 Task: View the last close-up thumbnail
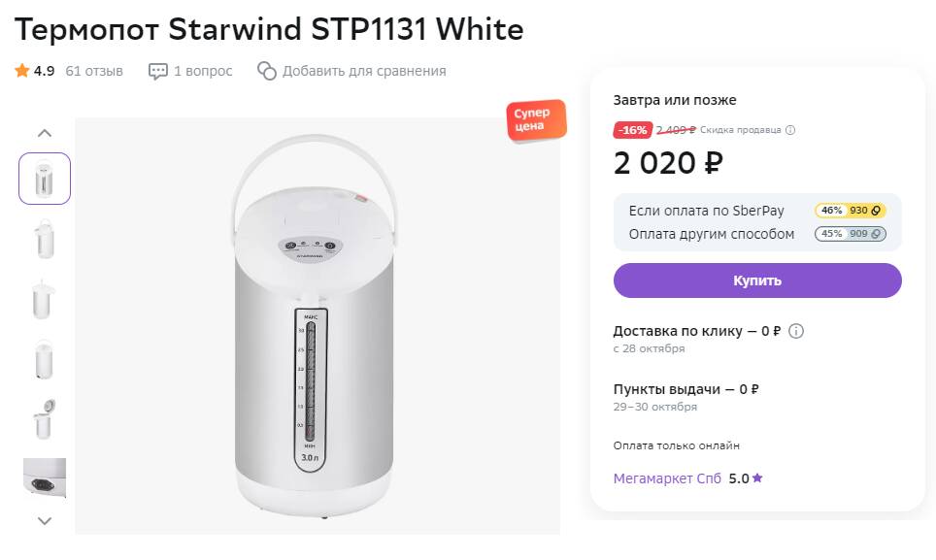click(x=45, y=478)
